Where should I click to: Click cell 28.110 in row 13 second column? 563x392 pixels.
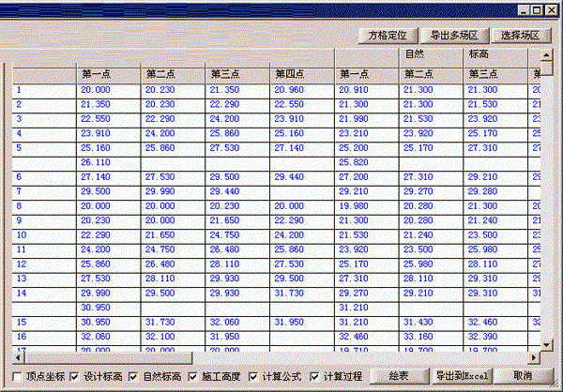point(173,279)
